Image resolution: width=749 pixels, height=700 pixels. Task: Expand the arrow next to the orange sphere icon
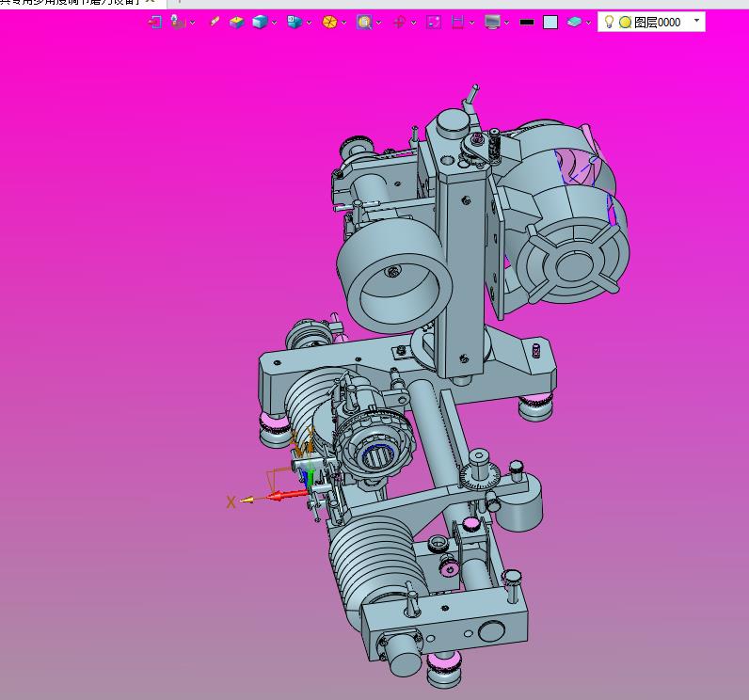pyautogui.click(x=343, y=23)
